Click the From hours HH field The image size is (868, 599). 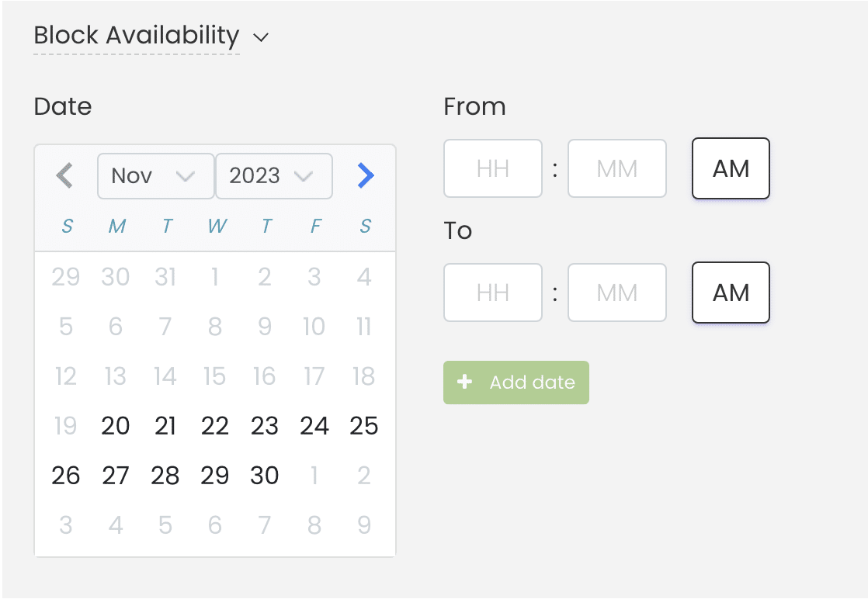point(493,168)
